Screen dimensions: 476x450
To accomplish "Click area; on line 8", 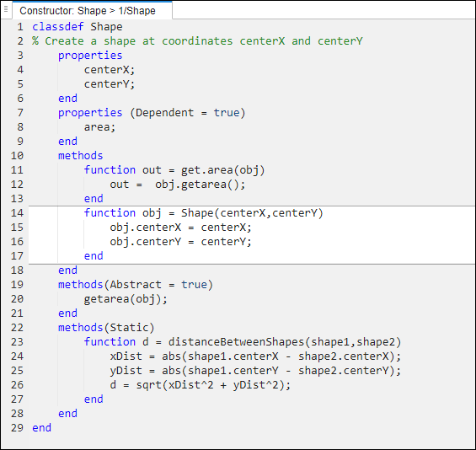I will pos(99,127).
